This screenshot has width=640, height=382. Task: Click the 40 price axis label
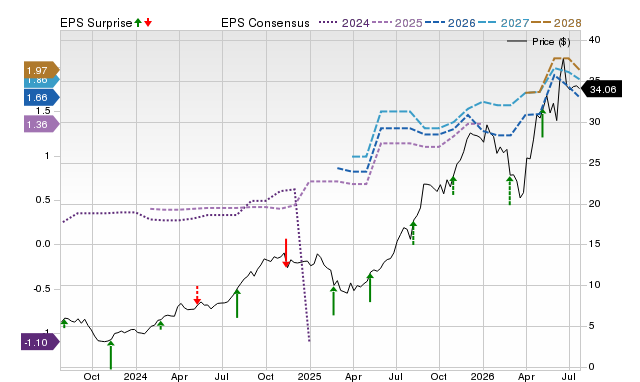point(595,40)
